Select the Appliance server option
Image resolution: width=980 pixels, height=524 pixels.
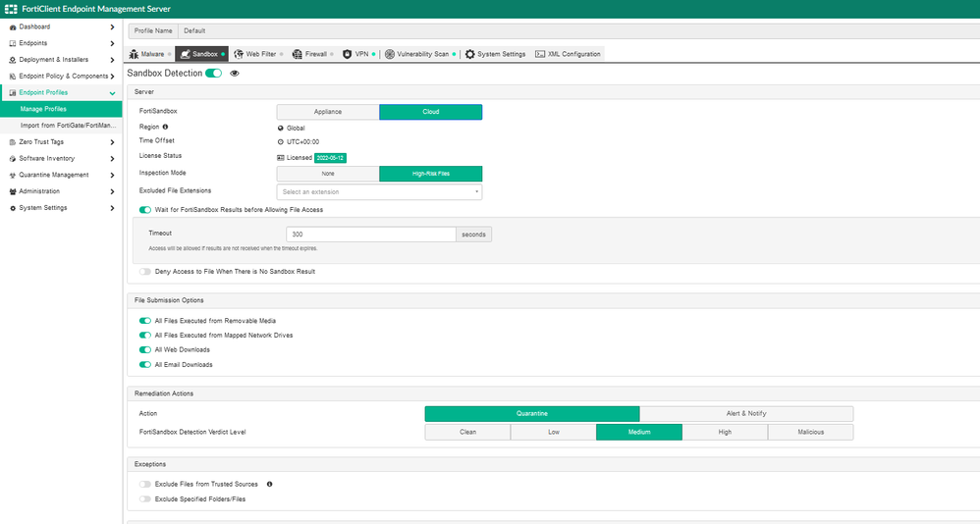pos(328,112)
